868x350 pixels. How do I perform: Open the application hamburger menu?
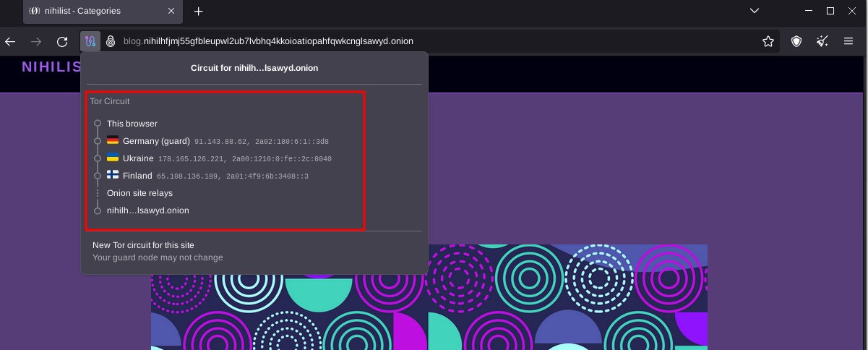[x=848, y=41]
